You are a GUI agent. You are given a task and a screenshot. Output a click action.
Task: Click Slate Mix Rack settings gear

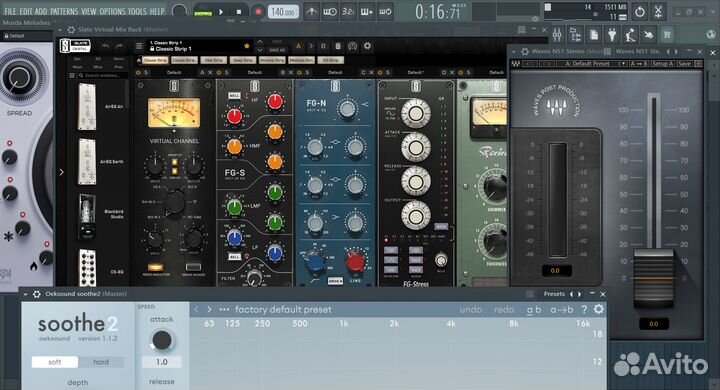pyautogui.click(x=367, y=46)
